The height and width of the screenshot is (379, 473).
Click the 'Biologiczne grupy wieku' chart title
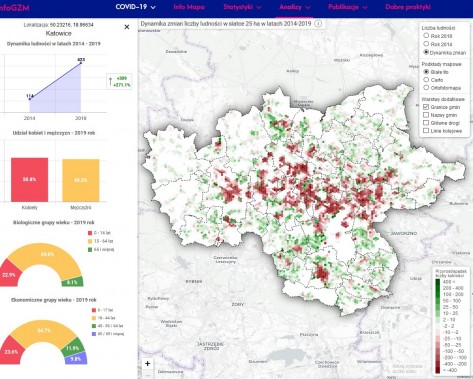pos(54,222)
